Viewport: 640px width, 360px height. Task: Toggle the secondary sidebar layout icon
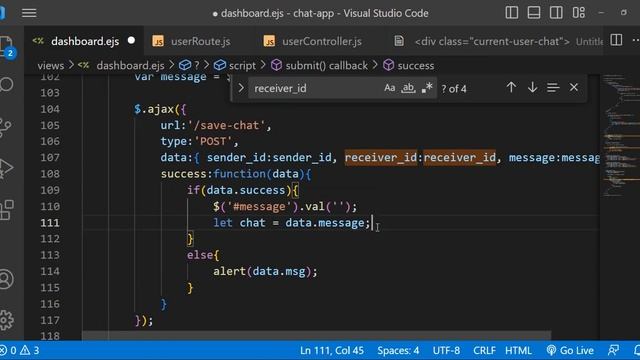[x=556, y=13]
